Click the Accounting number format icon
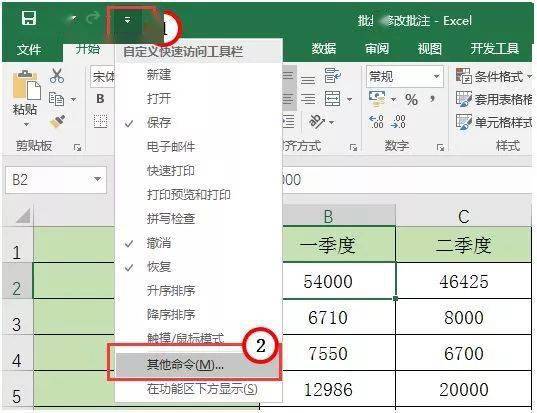The width and height of the screenshot is (537, 413). coord(377,99)
